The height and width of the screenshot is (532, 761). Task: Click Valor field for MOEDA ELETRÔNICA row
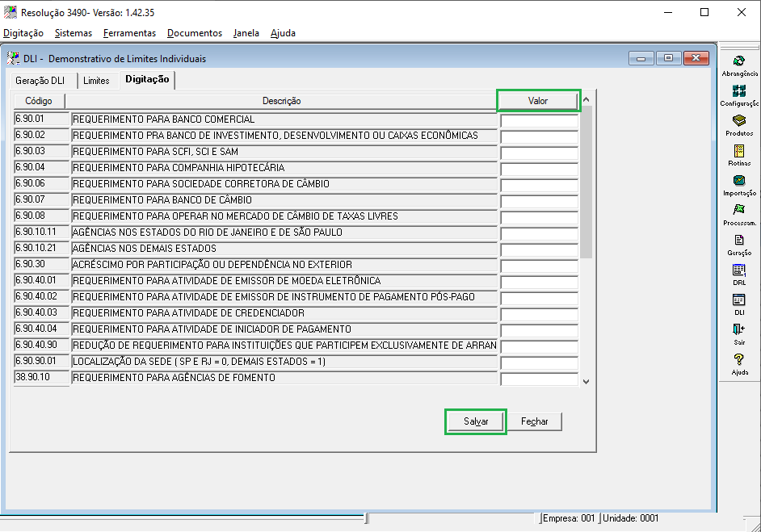(x=539, y=283)
